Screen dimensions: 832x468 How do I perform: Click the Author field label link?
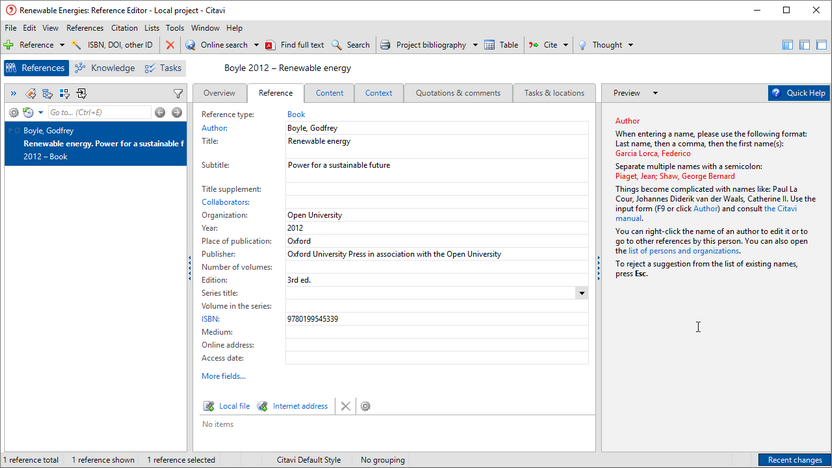(x=214, y=128)
